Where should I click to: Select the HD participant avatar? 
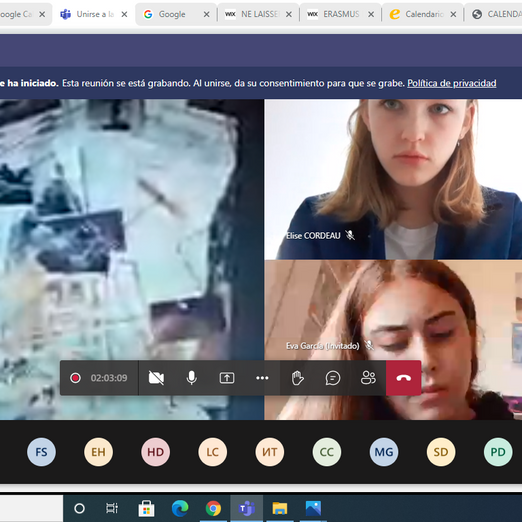point(156,452)
